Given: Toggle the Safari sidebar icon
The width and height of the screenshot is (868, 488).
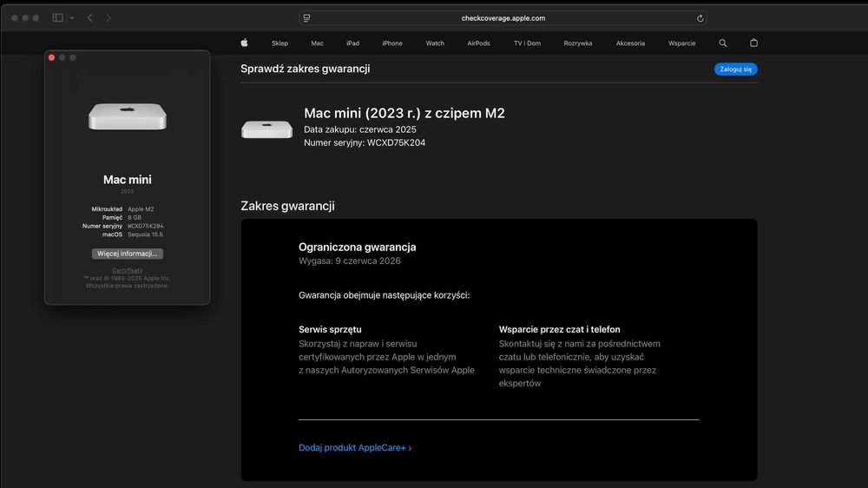Looking at the screenshot, I should pyautogui.click(x=57, y=17).
